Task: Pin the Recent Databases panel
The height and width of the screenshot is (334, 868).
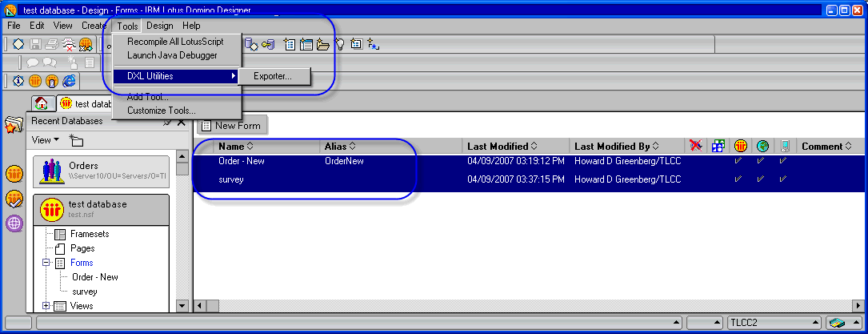Action: click(x=167, y=121)
